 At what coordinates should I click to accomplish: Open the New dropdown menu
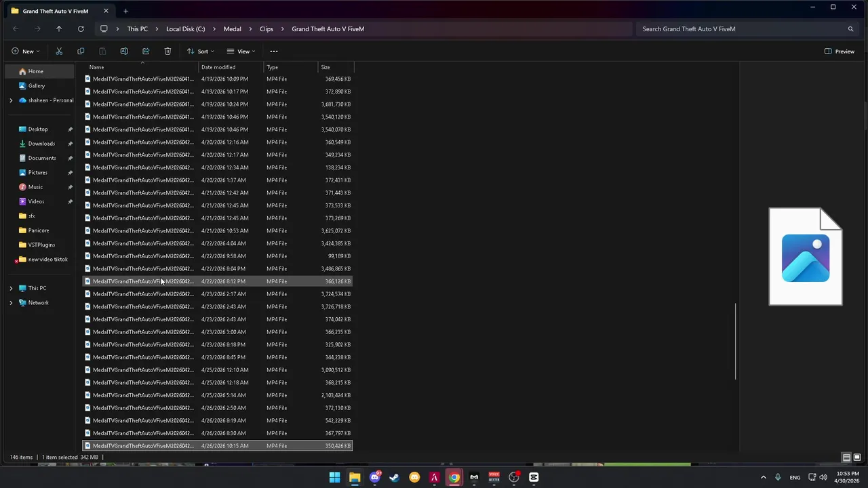[x=25, y=51]
